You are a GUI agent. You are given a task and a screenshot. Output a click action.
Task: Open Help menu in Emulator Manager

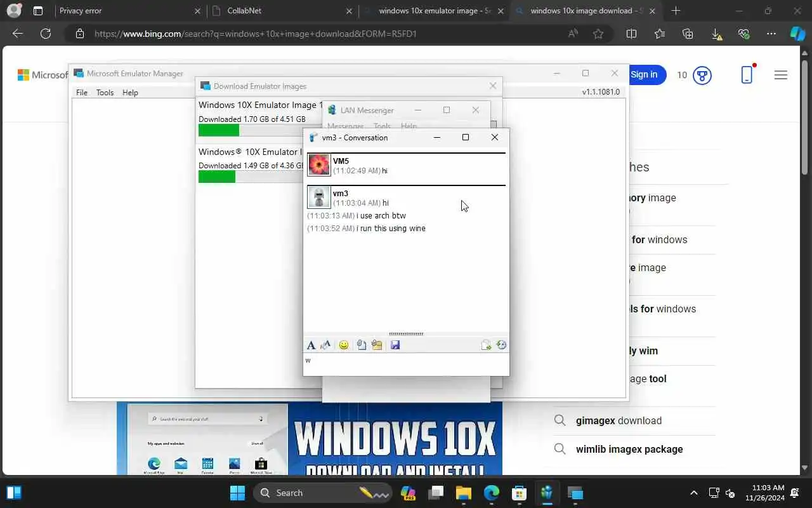pyautogui.click(x=130, y=93)
